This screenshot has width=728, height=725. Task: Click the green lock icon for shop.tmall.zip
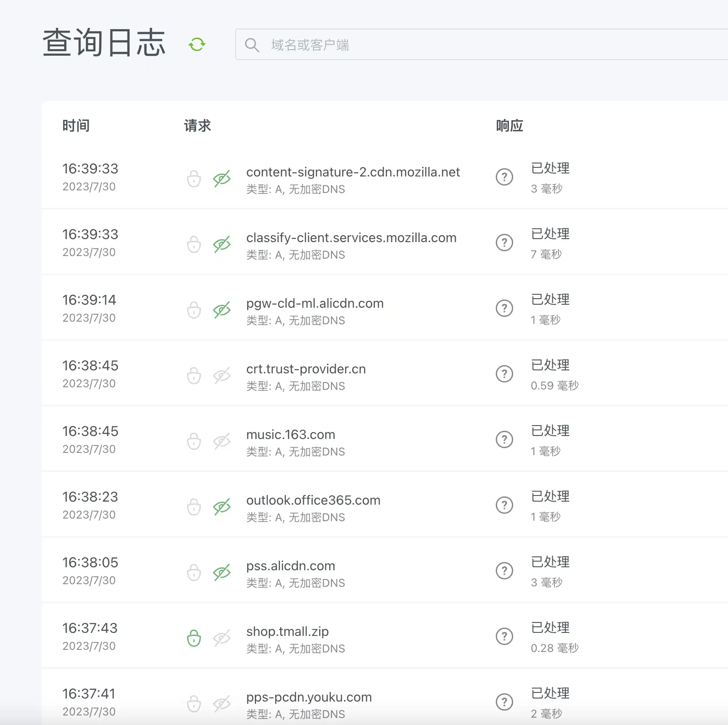194,639
